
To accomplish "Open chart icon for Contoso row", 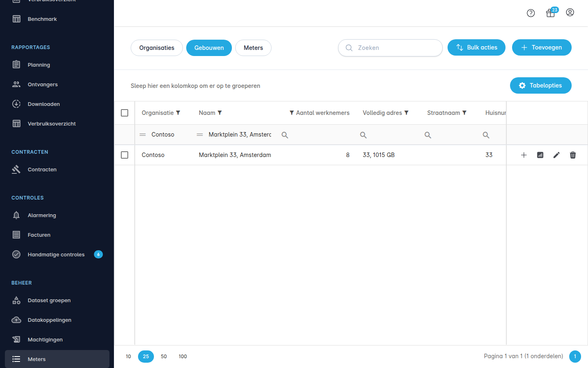I will (x=540, y=155).
